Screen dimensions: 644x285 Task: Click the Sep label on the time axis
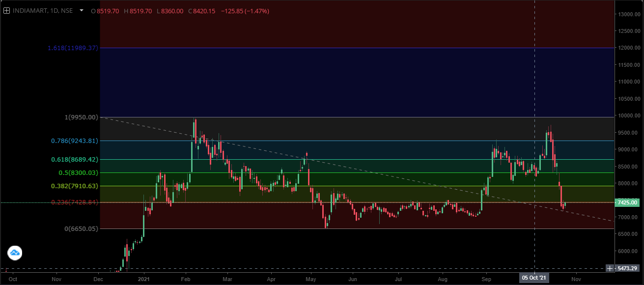[486, 279]
